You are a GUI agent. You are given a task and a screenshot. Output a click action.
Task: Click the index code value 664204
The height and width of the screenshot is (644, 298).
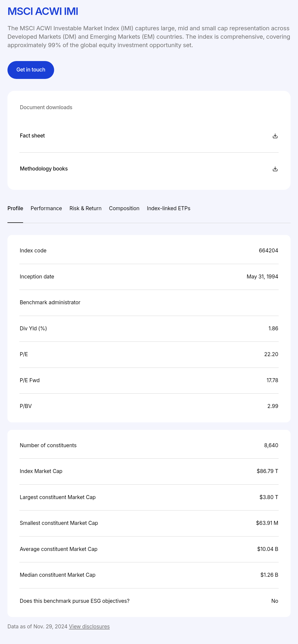[268, 250]
